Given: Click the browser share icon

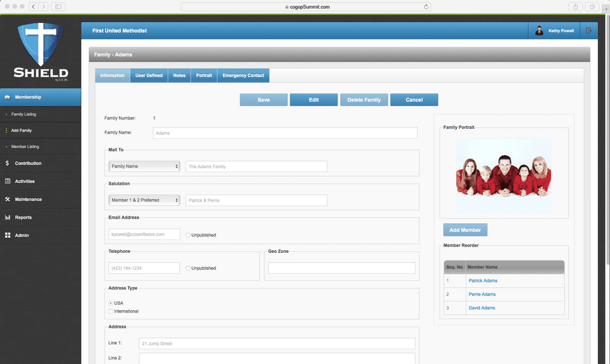Looking at the screenshot, I should [x=576, y=6].
